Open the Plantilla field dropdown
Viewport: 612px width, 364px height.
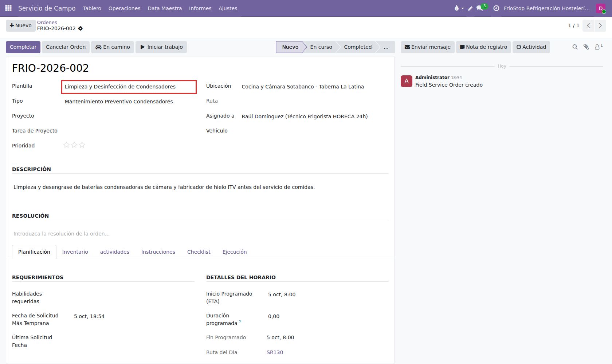coord(129,87)
